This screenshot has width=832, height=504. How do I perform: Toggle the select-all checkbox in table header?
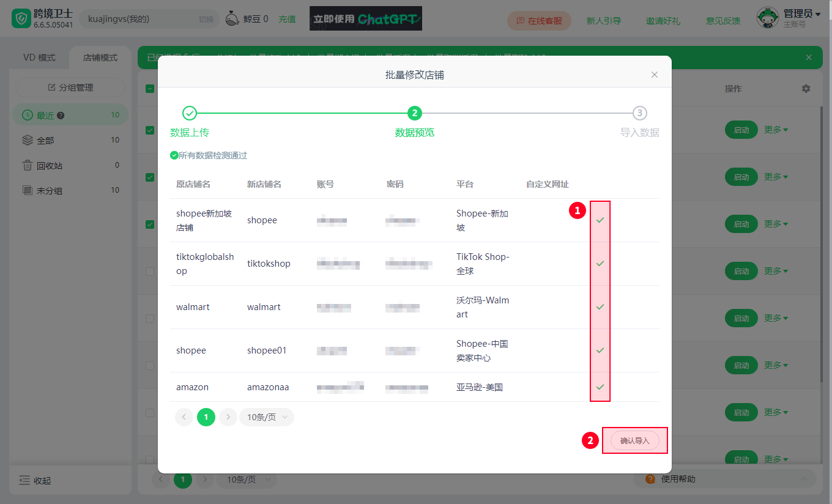point(150,89)
